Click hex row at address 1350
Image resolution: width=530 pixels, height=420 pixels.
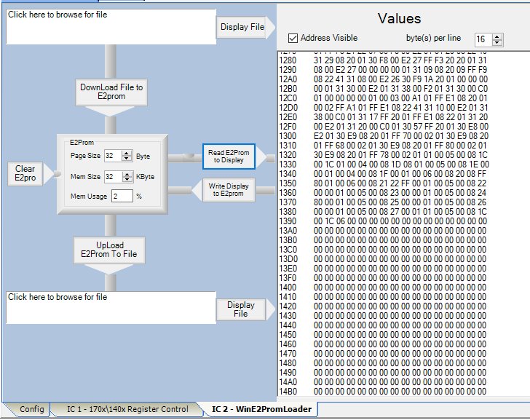coord(383,183)
